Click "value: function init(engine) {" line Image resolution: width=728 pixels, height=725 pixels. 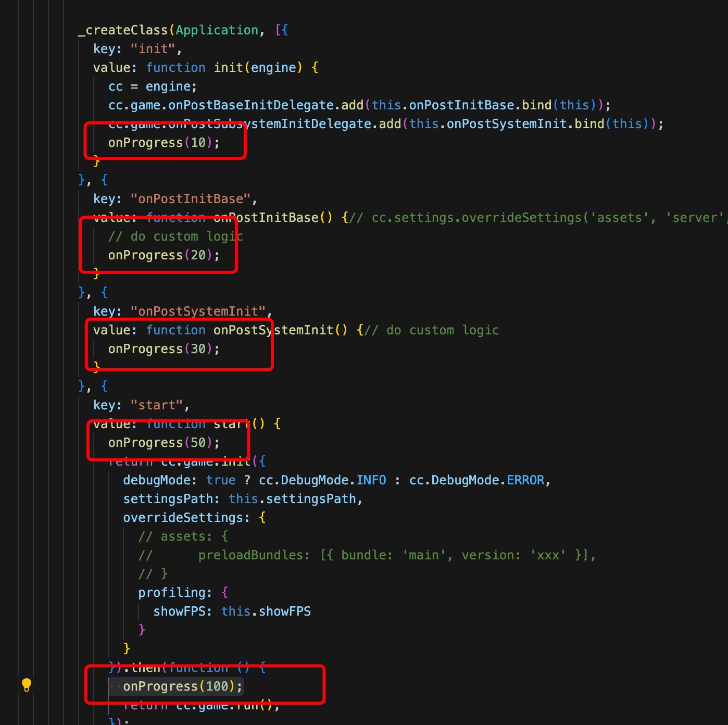click(x=206, y=68)
